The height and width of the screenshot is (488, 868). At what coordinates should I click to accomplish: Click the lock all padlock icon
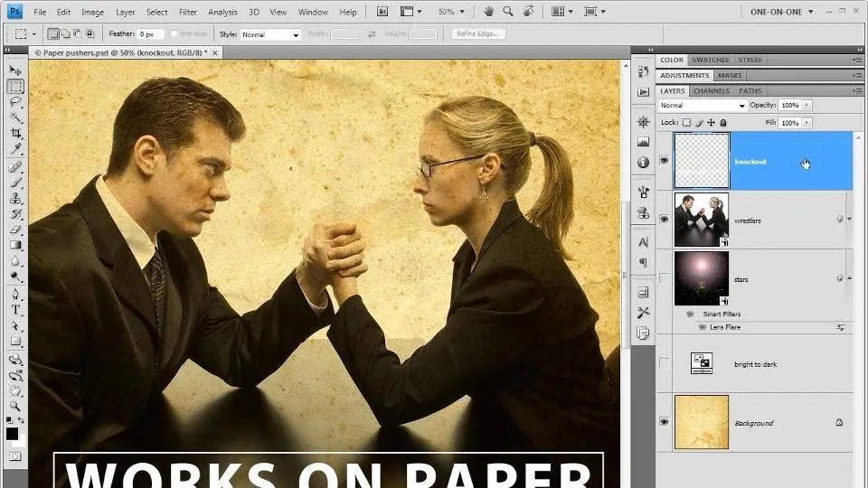[722, 122]
